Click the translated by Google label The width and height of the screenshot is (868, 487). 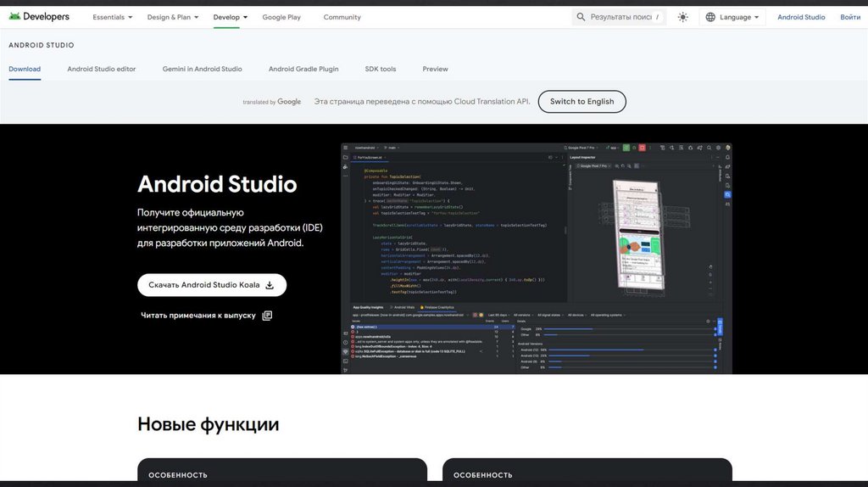tap(272, 102)
